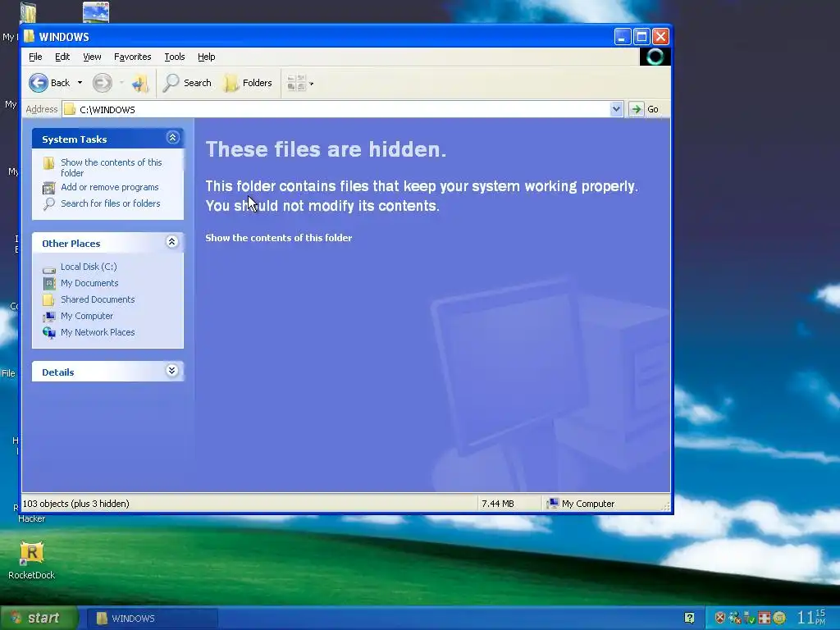The image size is (840, 630).
Task: Open the Edit menu
Action: [62, 57]
